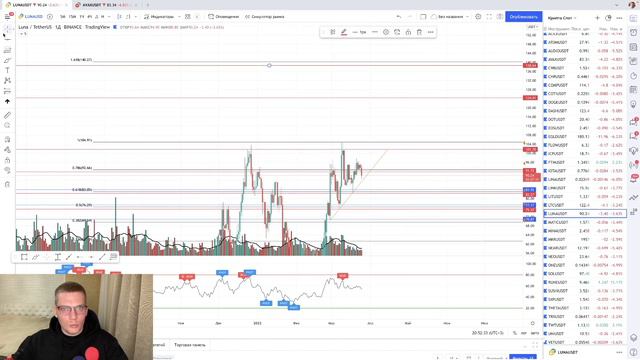Open the ideas lightbulb panel in right sidebar
The width and height of the screenshot is (640, 360).
tap(633, 104)
